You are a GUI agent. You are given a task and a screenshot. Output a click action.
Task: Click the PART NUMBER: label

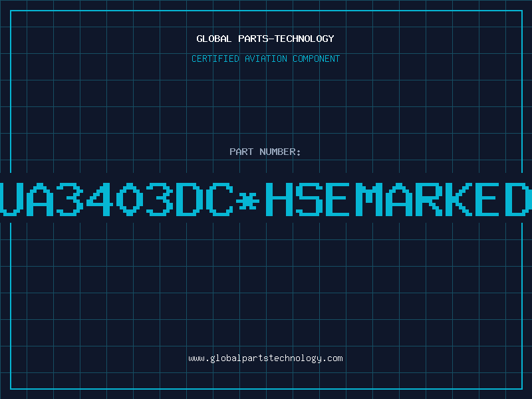pos(265,152)
